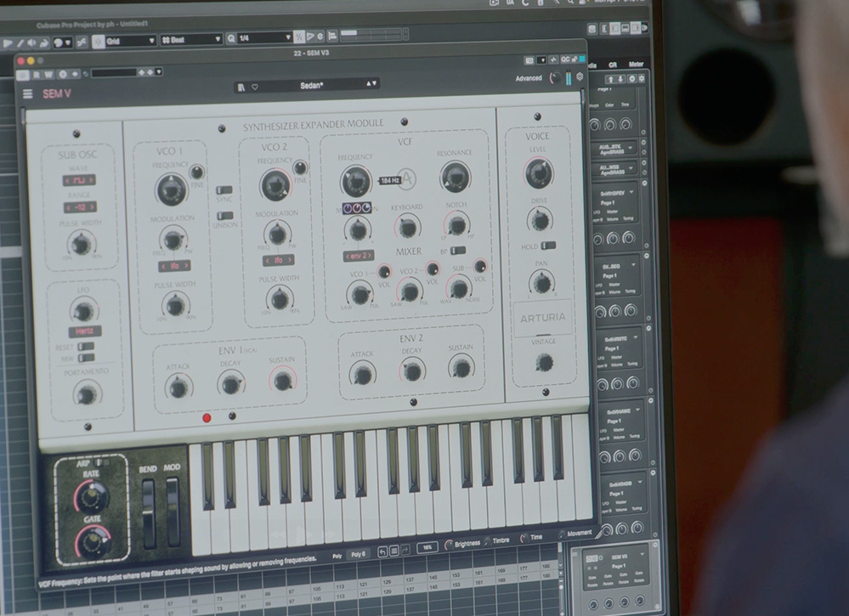This screenshot has height=616, width=849.
Task: Click the BEND pitch wheel
Action: 148,514
